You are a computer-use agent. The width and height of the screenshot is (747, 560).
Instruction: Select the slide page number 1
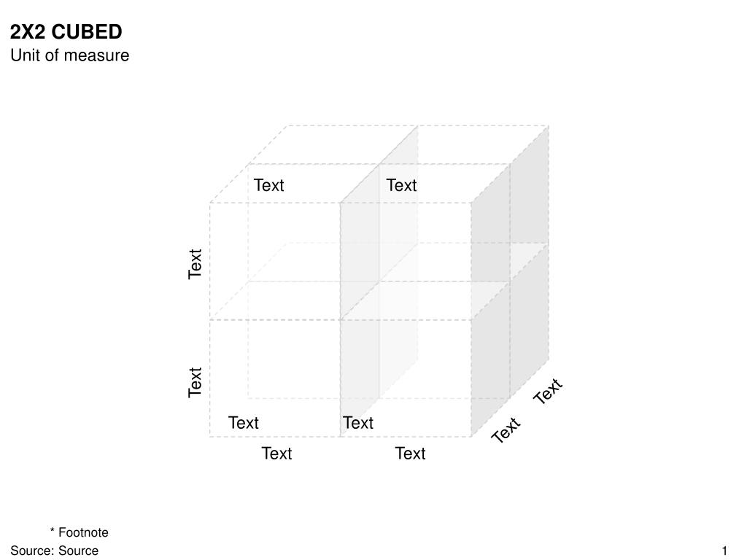tap(724, 551)
